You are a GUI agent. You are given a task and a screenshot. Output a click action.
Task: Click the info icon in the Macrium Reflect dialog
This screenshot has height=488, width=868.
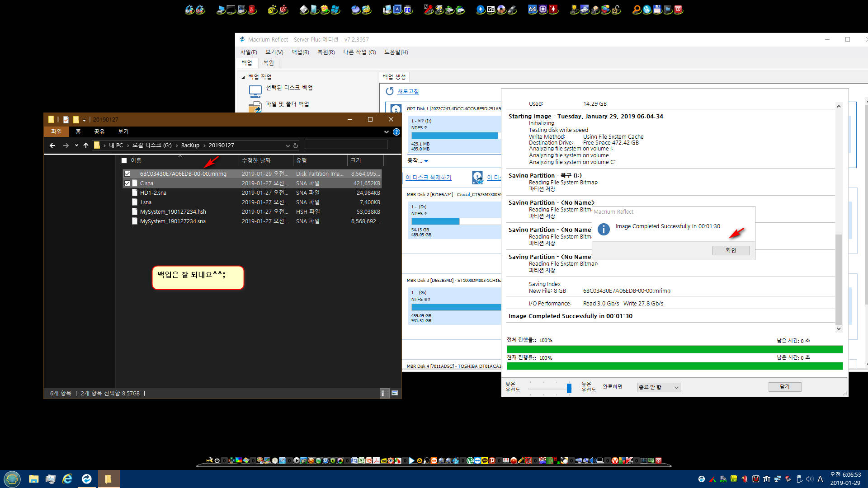(604, 229)
